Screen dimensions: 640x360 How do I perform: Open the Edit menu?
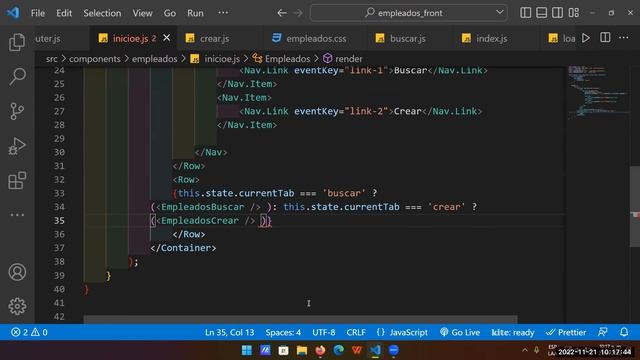coord(64,13)
